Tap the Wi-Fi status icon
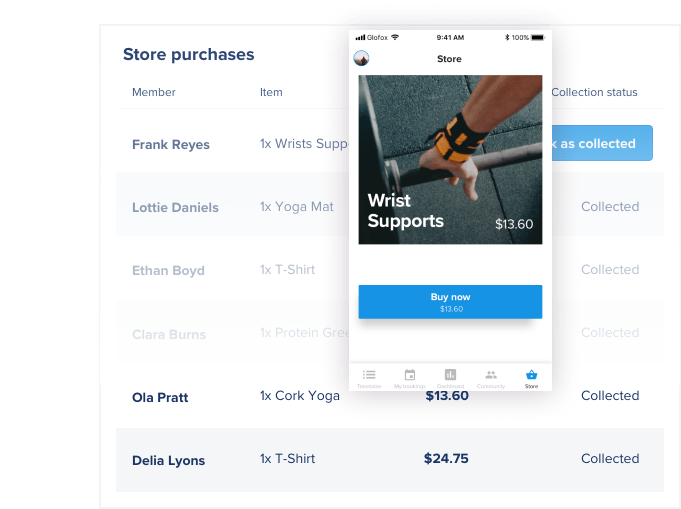The height and width of the screenshot is (509, 681). pyautogui.click(x=395, y=37)
